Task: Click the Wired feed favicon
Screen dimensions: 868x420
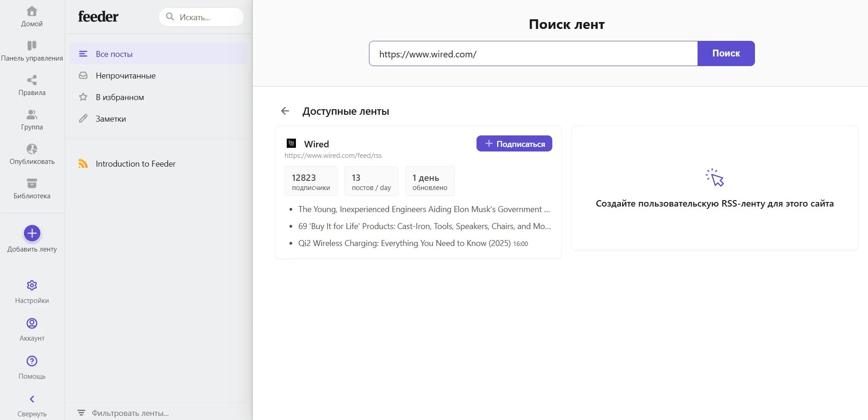Action: (291, 143)
